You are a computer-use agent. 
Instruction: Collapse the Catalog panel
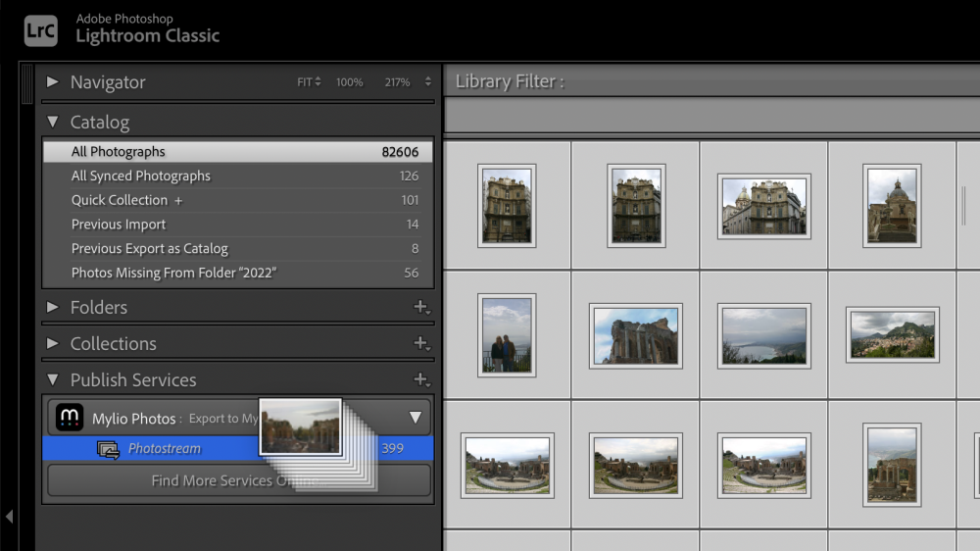pyautogui.click(x=53, y=123)
